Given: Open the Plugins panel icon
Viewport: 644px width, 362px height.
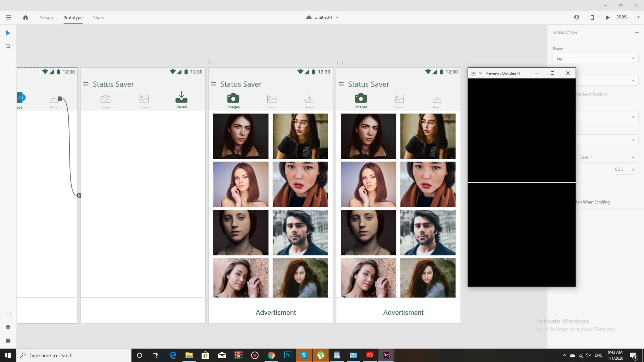Looking at the screenshot, I should click(8, 341).
